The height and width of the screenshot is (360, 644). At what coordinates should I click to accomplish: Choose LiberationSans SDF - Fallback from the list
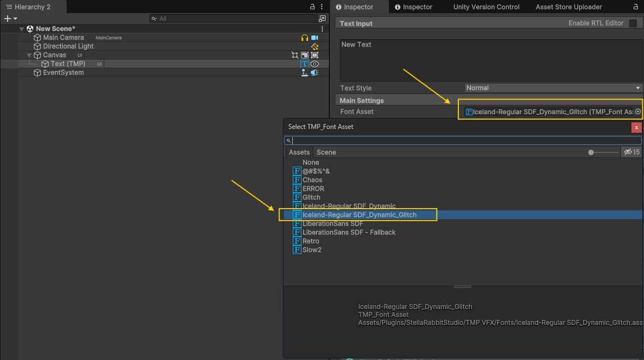pos(348,232)
